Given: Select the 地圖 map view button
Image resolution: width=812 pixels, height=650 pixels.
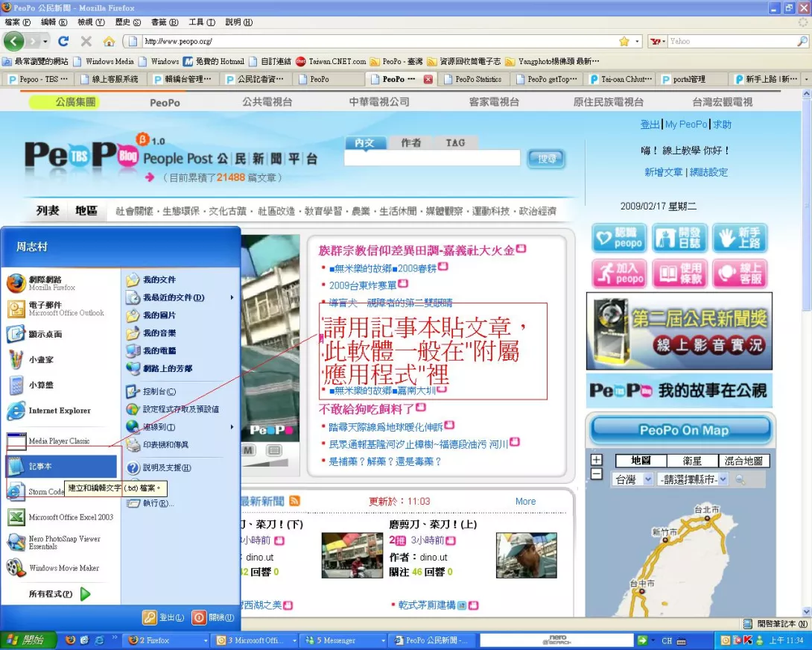Looking at the screenshot, I should coord(641,461).
